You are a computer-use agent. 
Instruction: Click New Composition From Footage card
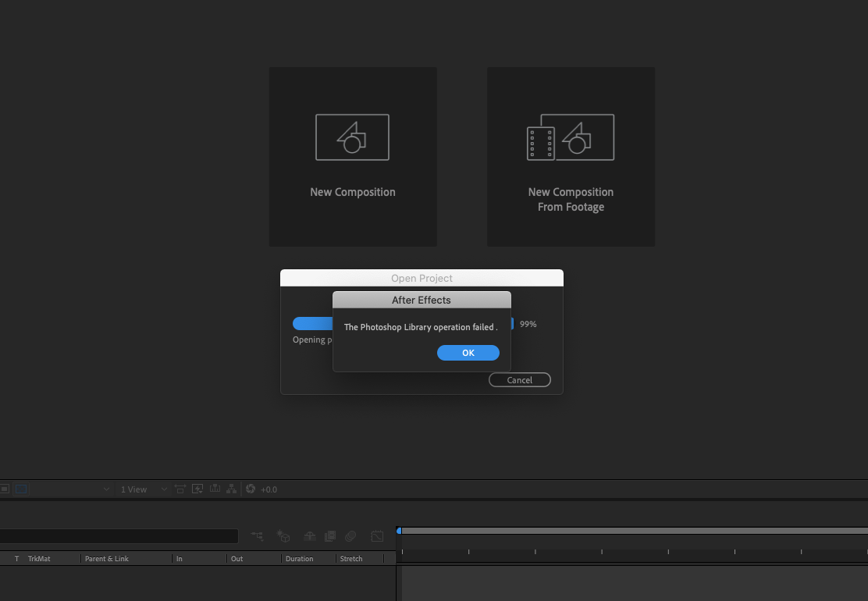(571, 157)
